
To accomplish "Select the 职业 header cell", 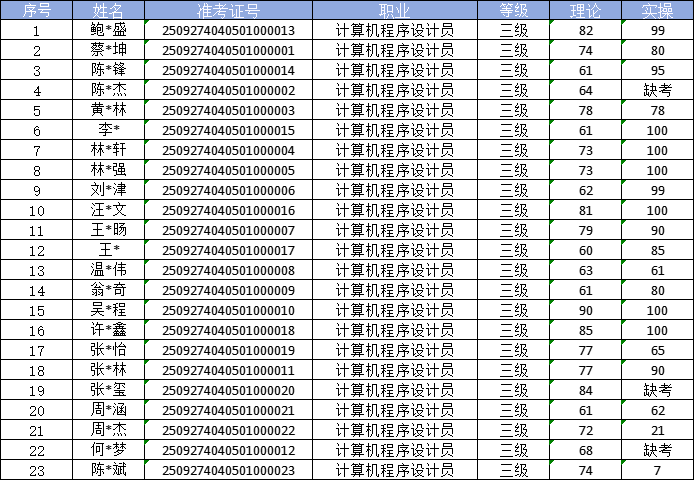I will pyautogui.click(x=394, y=10).
